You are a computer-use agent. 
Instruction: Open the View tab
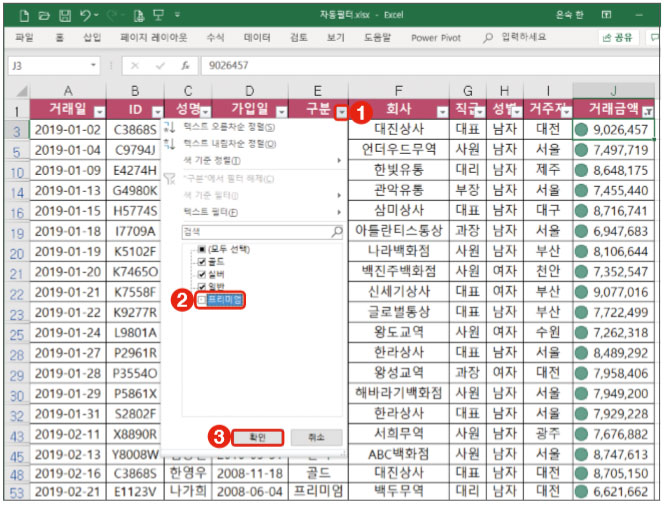335,38
